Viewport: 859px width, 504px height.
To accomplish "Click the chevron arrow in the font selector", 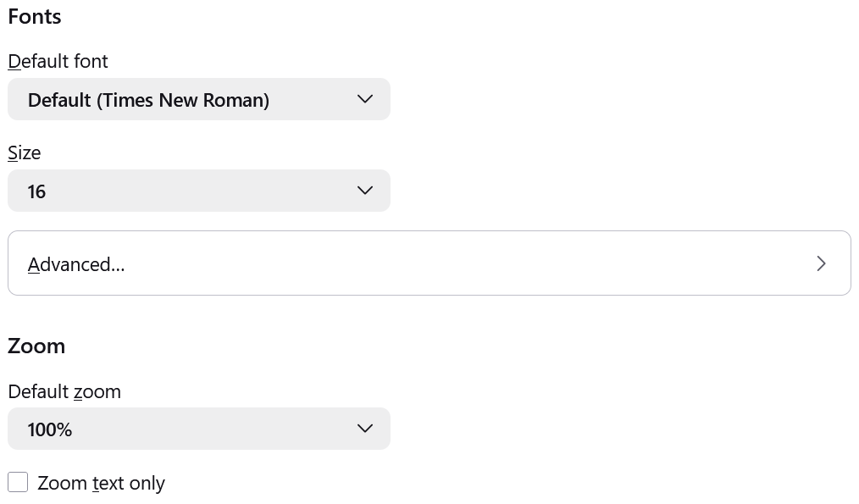I will coord(365,99).
